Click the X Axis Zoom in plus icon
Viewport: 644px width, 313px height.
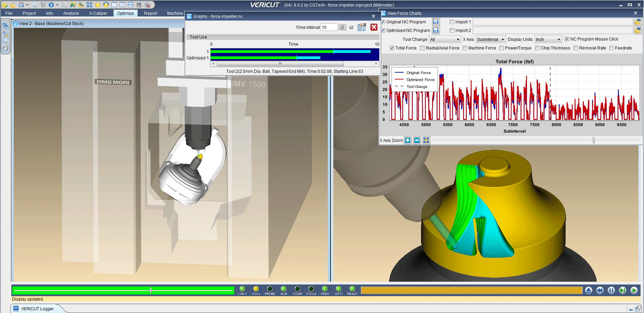click(408, 140)
